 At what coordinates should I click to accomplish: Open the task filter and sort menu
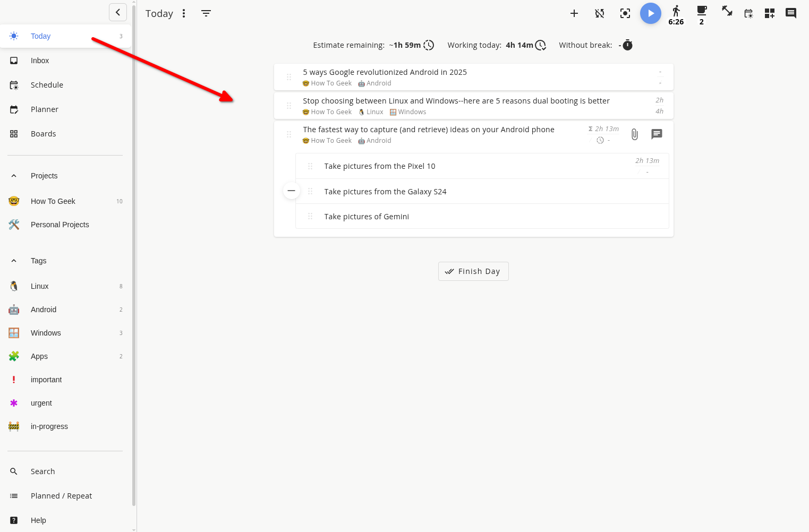pos(206,13)
